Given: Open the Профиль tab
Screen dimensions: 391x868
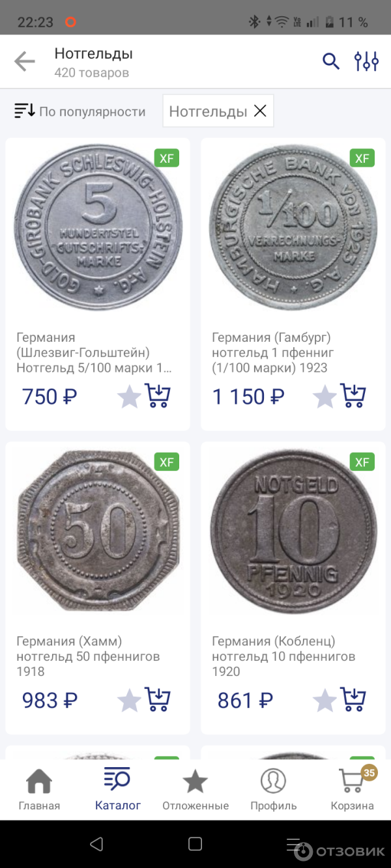Looking at the screenshot, I should (x=274, y=789).
